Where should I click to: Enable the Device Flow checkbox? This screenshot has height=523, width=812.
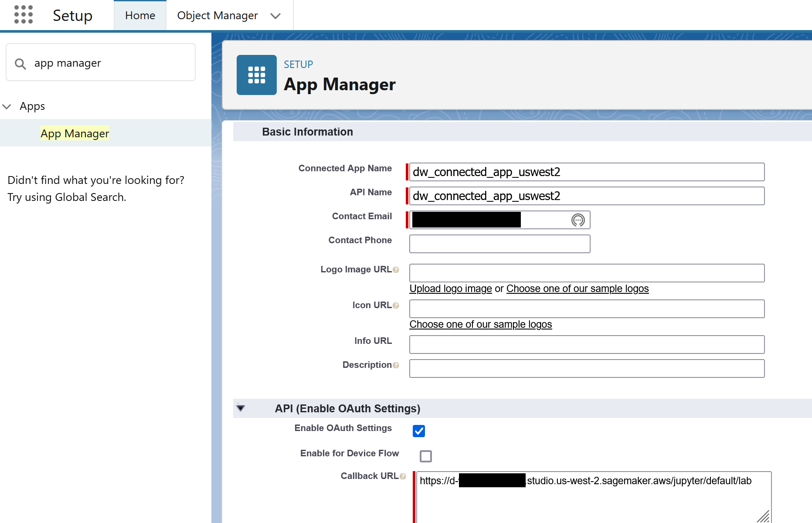pyautogui.click(x=426, y=456)
